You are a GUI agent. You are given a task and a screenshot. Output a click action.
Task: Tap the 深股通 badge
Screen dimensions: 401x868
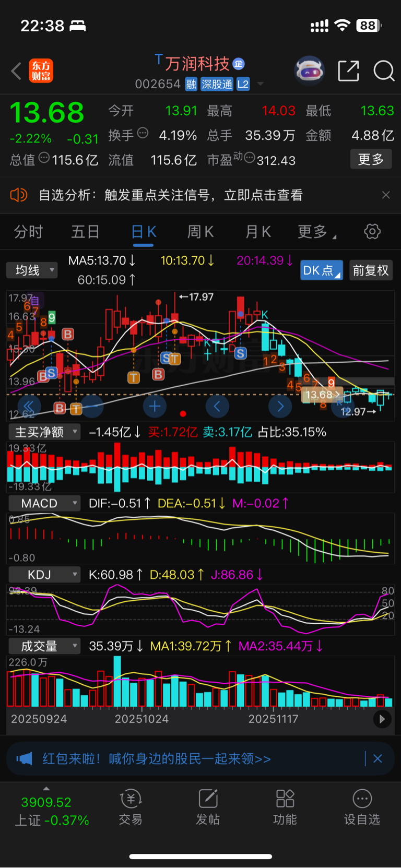tap(217, 84)
